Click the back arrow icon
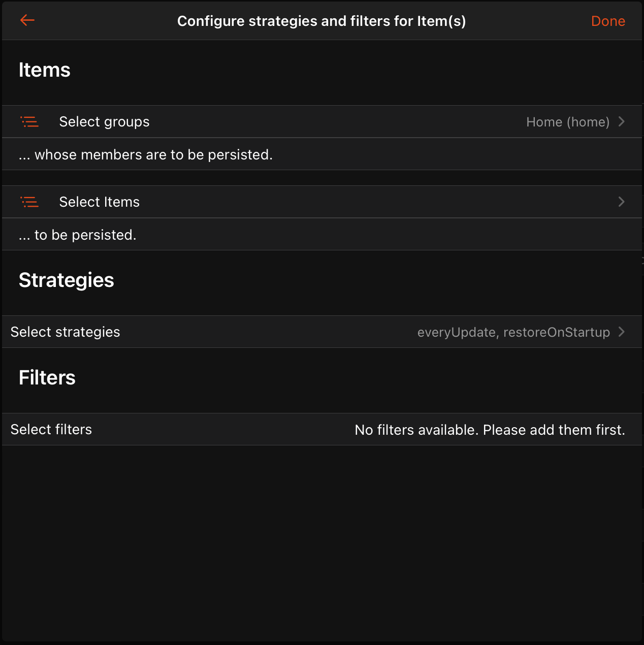644x645 pixels. tap(27, 20)
